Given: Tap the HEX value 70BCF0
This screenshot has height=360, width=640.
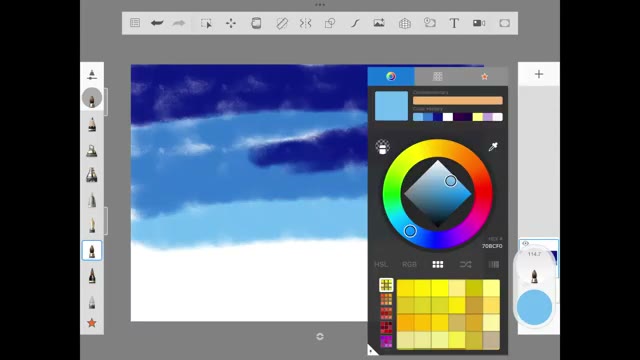Looking at the screenshot, I should [x=492, y=246].
